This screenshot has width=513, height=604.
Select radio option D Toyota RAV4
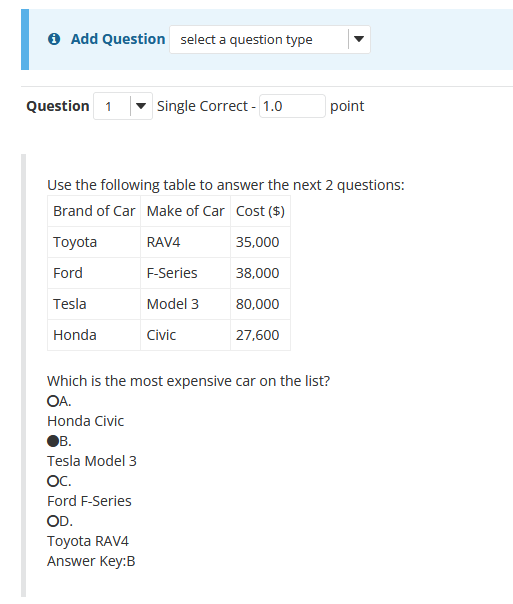click(x=52, y=521)
